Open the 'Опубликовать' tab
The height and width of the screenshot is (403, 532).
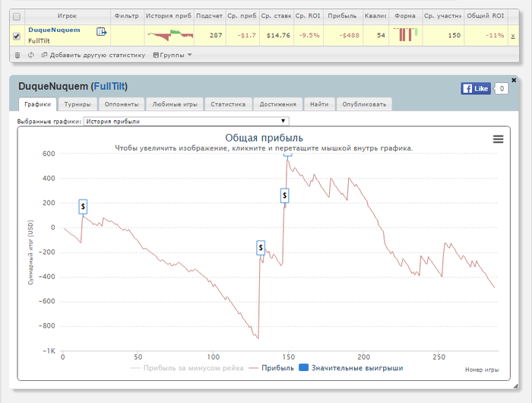[364, 104]
